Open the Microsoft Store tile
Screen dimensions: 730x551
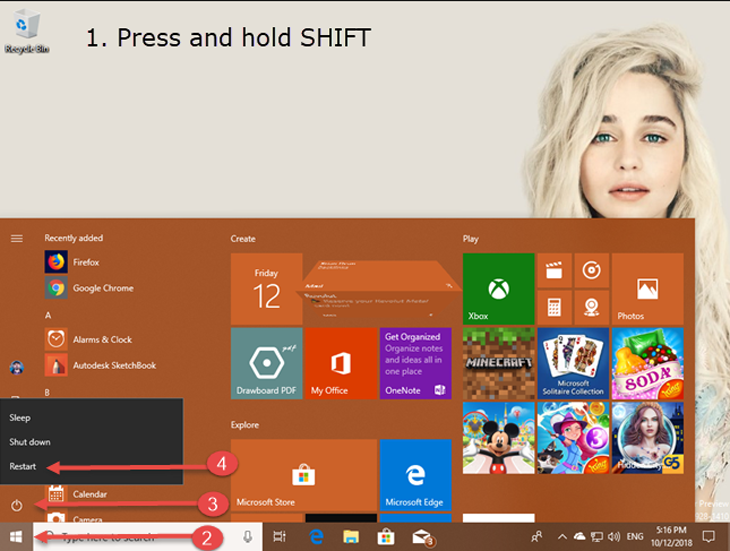click(304, 475)
